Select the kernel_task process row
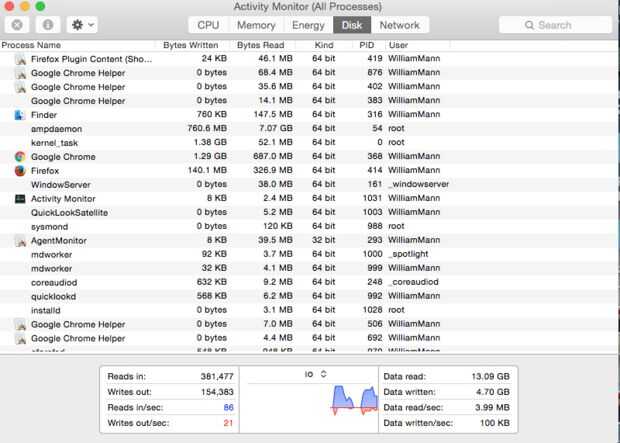620x443 pixels. point(308,143)
